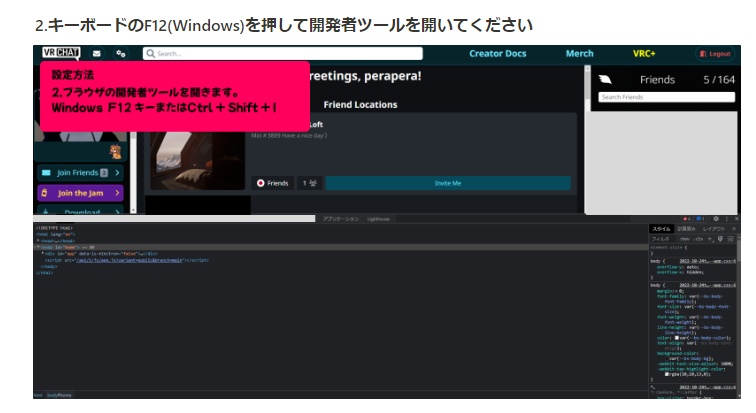Viewport: 756px width, 413px height.
Task: Click the jam jar icon
Action: tap(44, 193)
